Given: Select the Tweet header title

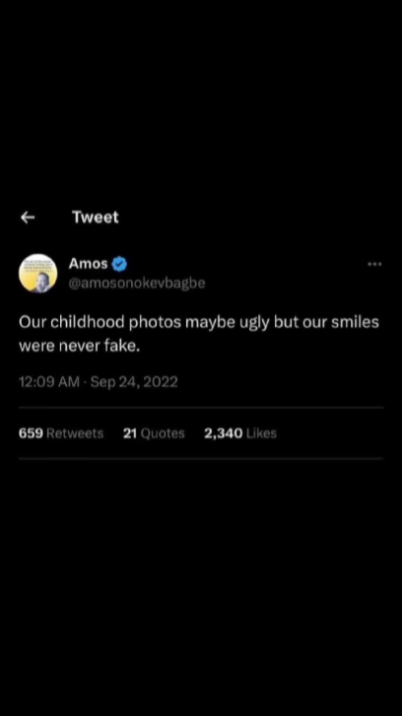Looking at the screenshot, I should tap(95, 217).
